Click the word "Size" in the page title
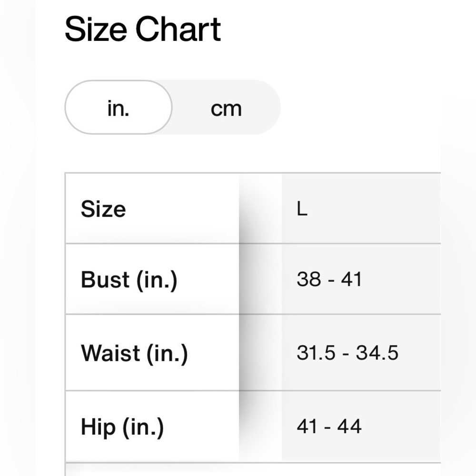This screenshot has width=476, height=476. [97, 29]
